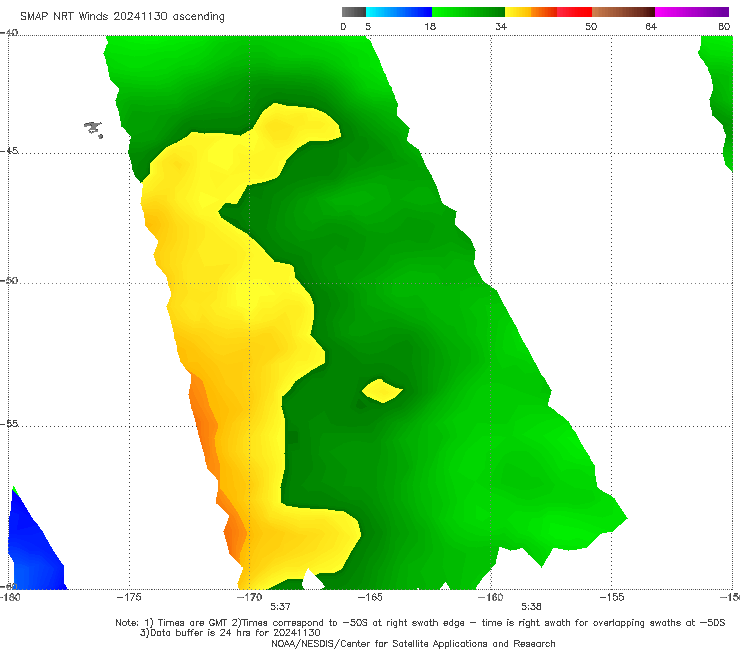Click the brown segment of the color bar
The height and width of the screenshot is (650, 740).
pyautogui.click(x=623, y=12)
